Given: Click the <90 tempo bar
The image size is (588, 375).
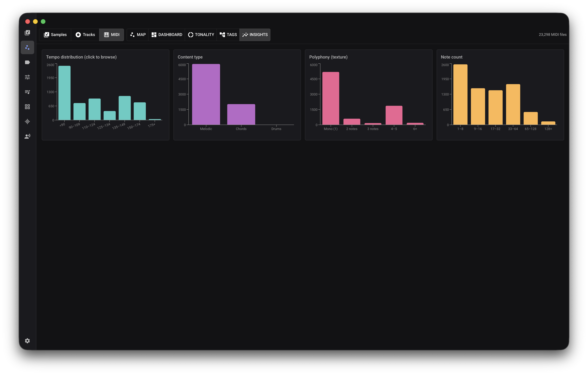Looking at the screenshot, I should point(64,93).
